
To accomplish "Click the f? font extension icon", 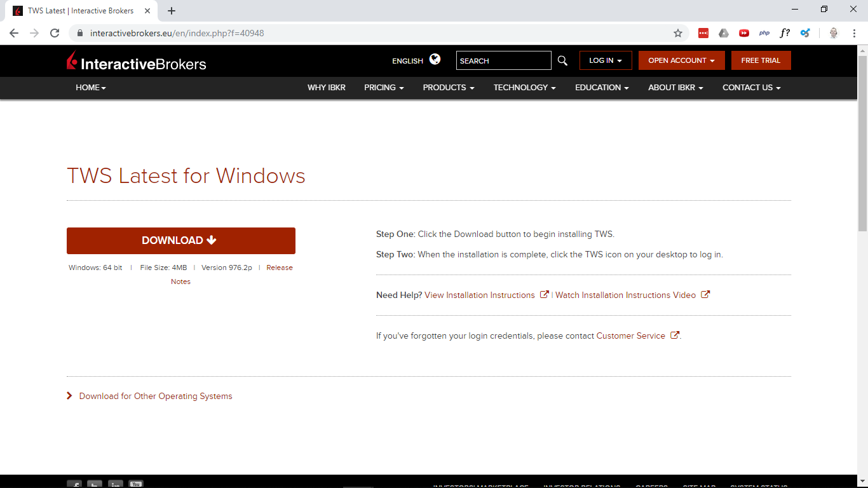I will click(x=785, y=33).
